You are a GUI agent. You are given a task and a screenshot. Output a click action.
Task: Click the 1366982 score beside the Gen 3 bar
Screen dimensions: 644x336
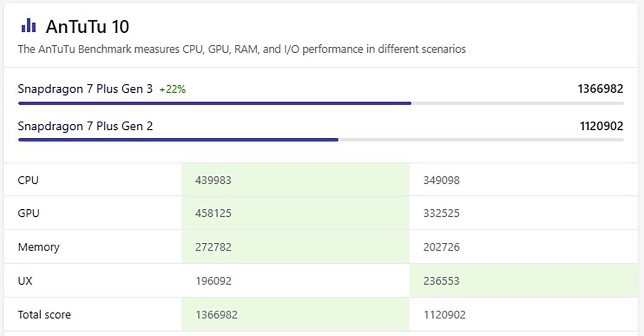pyautogui.click(x=600, y=89)
